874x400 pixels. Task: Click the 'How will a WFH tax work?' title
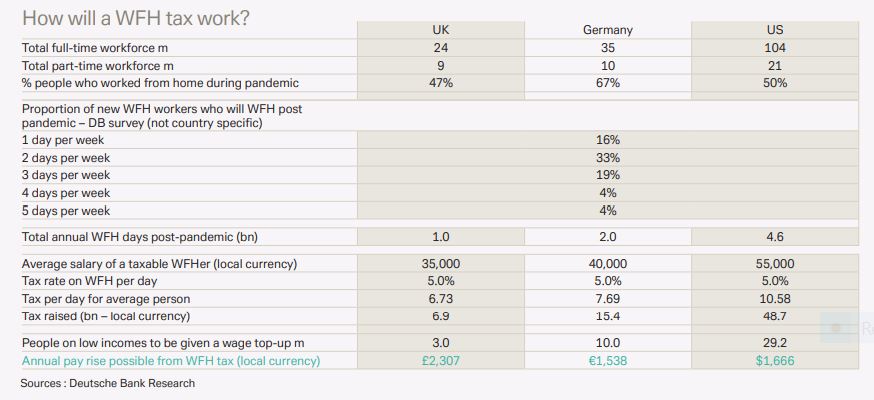pos(136,17)
